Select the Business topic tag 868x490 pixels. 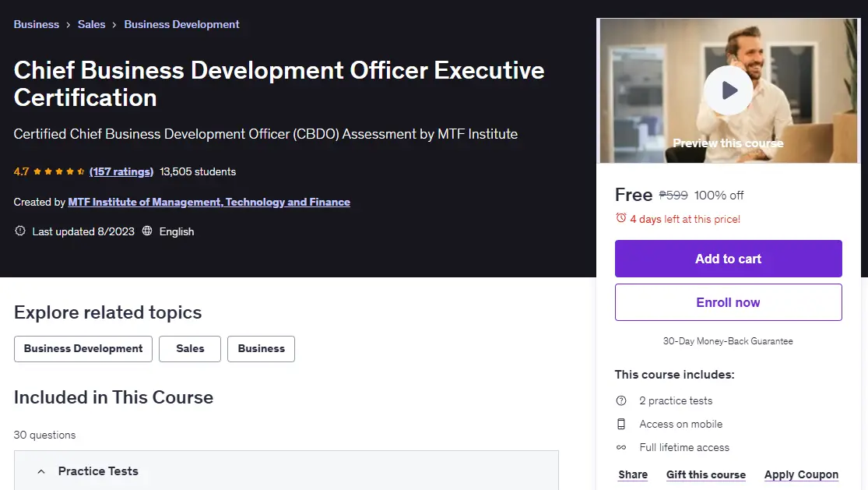(x=262, y=349)
